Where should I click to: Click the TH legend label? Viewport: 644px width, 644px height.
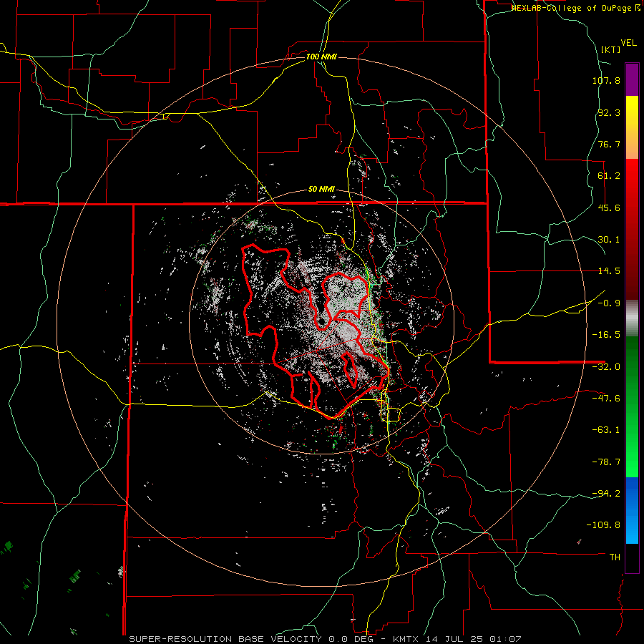615,557
